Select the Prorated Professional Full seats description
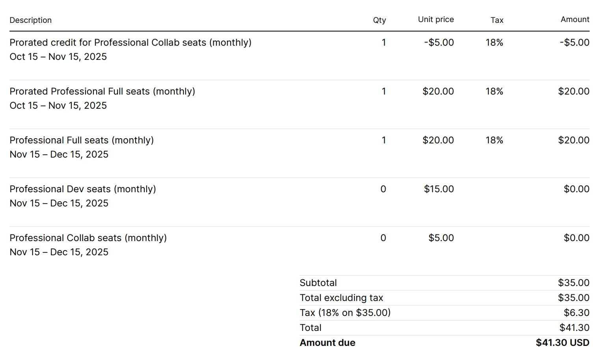607x364 pixels. tap(102, 91)
